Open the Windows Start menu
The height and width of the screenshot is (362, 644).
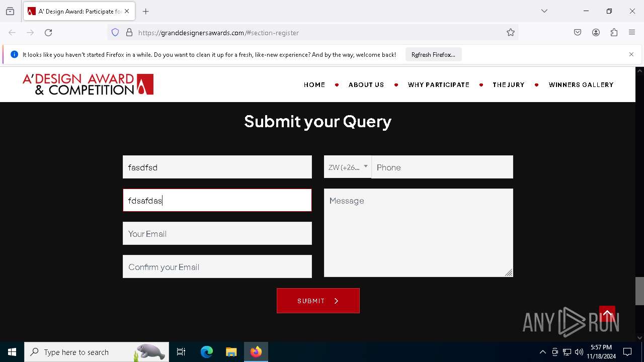[x=12, y=352]
